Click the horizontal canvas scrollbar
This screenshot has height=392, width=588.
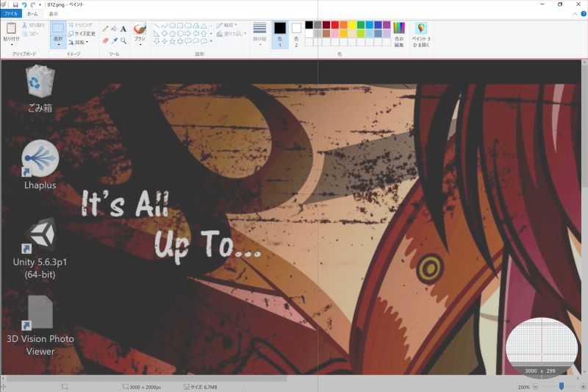(x=146, y=379)
